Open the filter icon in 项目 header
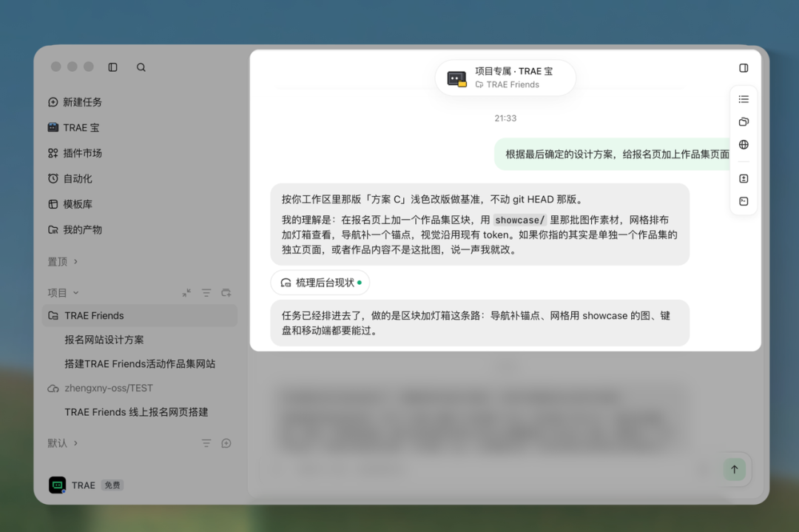Viewport: 799px width, 532px height. point(206,293)
